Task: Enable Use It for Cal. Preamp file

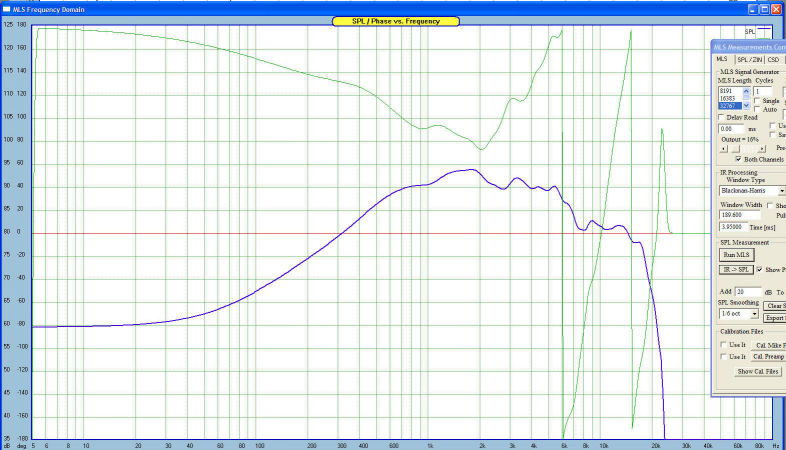Action: (x=723, y=357)
